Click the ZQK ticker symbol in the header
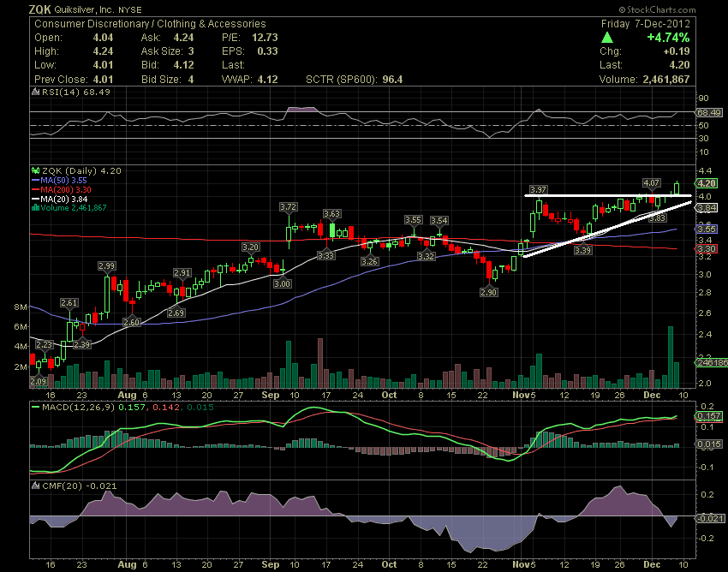This screenshot has width=728, height=572. point(40,9)
